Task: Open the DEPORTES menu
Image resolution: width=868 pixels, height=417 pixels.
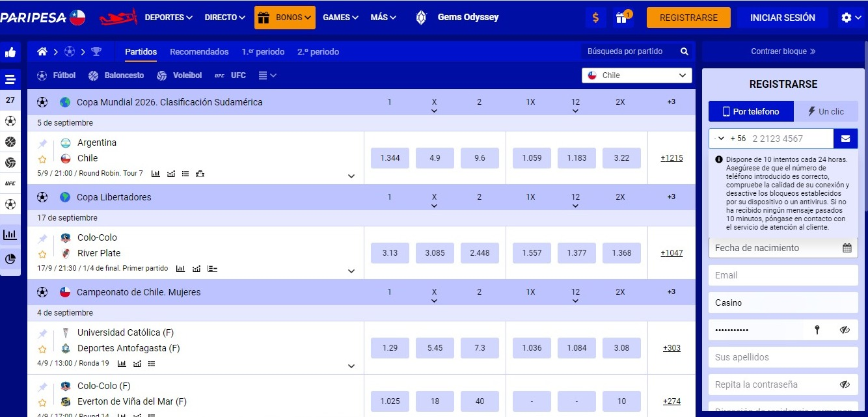Action: [169, 18]
